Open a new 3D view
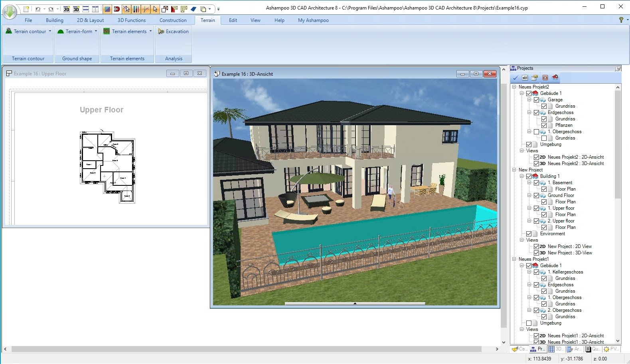The width and height of the screenshot is (630, 364). tap(76, 9)
